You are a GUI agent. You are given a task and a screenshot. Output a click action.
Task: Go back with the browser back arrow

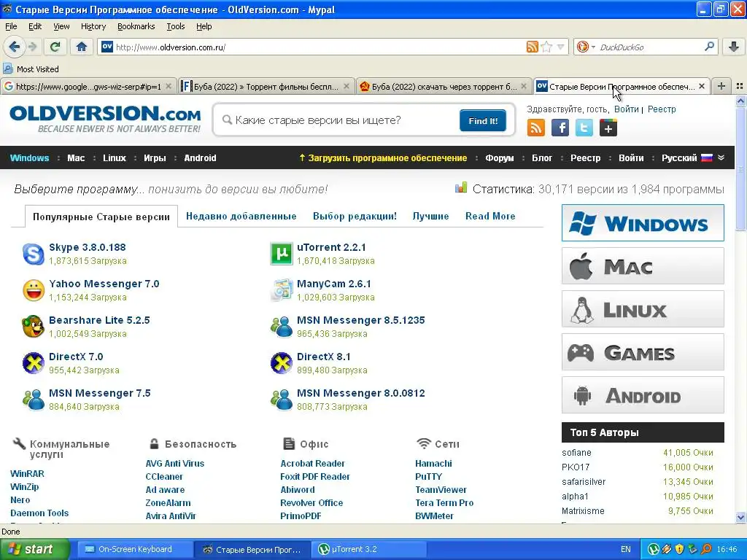click(15, 47)
